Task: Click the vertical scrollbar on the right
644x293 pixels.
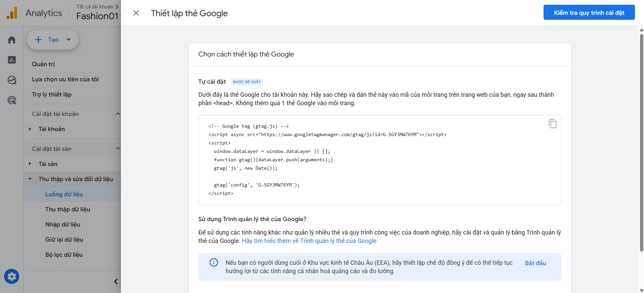Action: pos(641,141)
